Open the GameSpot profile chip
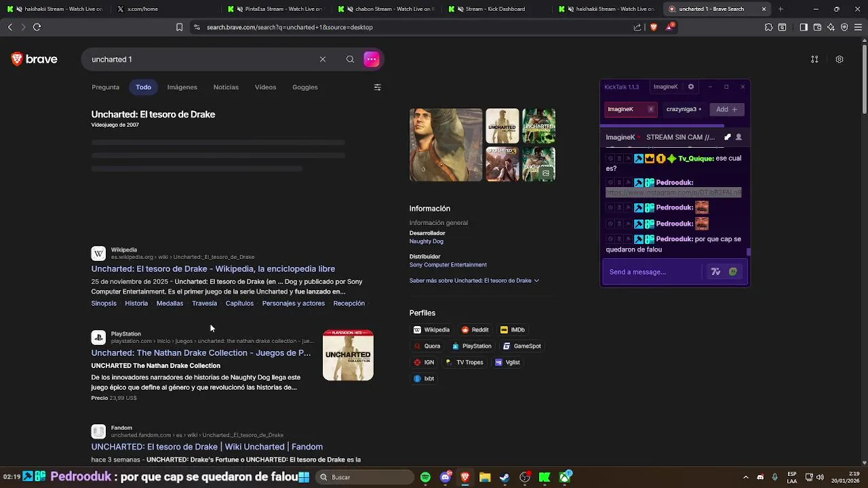Image resolution: width=868 pixels, height=488 pixels. 521,346
